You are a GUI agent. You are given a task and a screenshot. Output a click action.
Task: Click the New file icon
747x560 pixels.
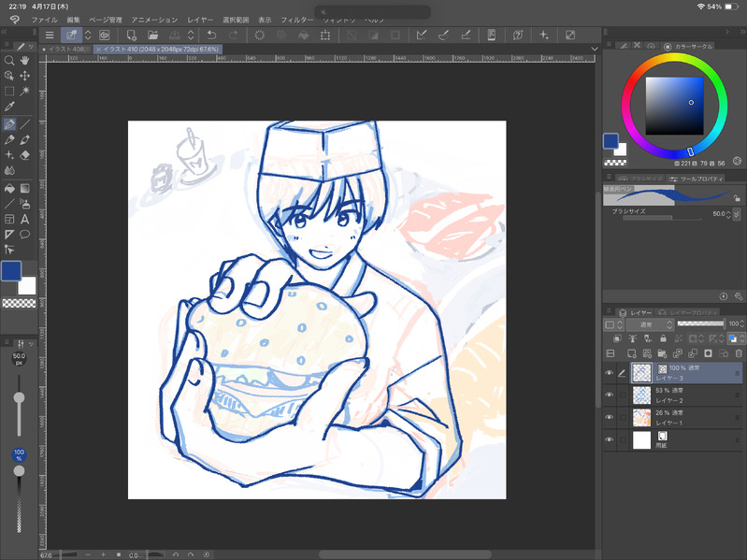pos(131,36)
